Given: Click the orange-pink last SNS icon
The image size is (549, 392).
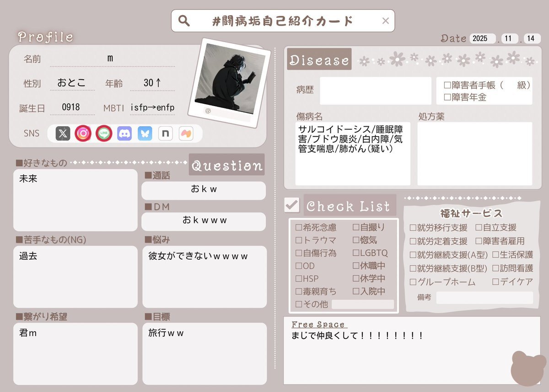Looking at the screenshot, I should [186, 134].
